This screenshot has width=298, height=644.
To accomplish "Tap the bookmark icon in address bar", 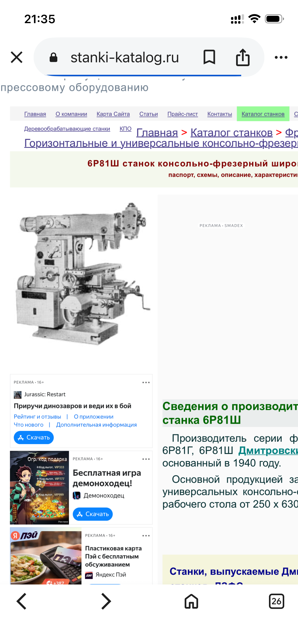I will 209,57.
